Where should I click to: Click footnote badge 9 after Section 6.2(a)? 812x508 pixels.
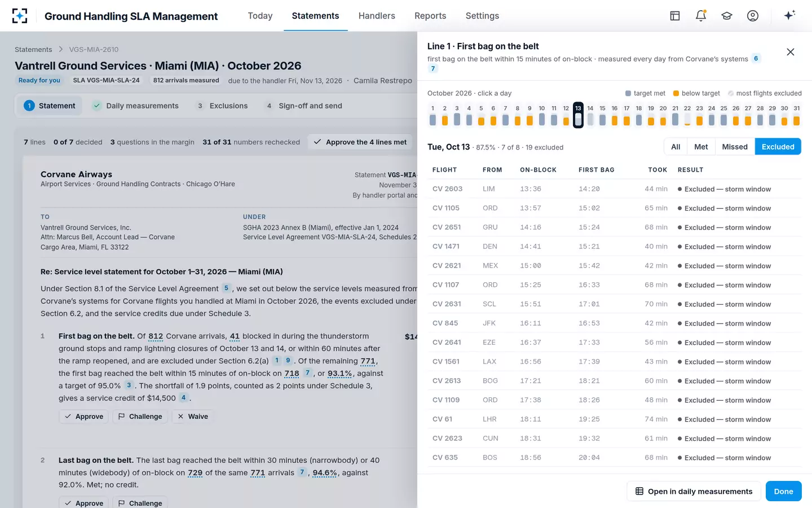tap(288, 360)
